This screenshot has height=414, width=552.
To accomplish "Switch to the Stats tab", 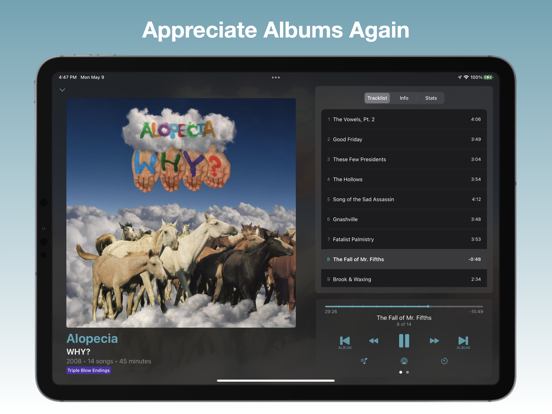I will click(x=431, y=98).
